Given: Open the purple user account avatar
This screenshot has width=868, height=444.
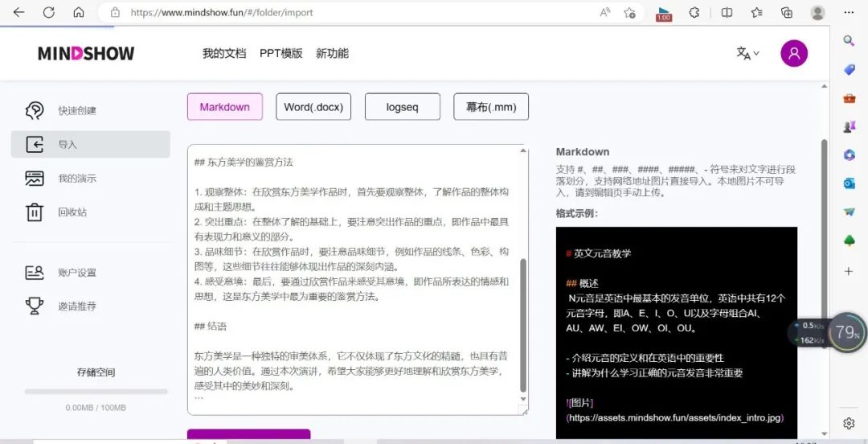Looking at the screenshot, I should click(794, 53).
